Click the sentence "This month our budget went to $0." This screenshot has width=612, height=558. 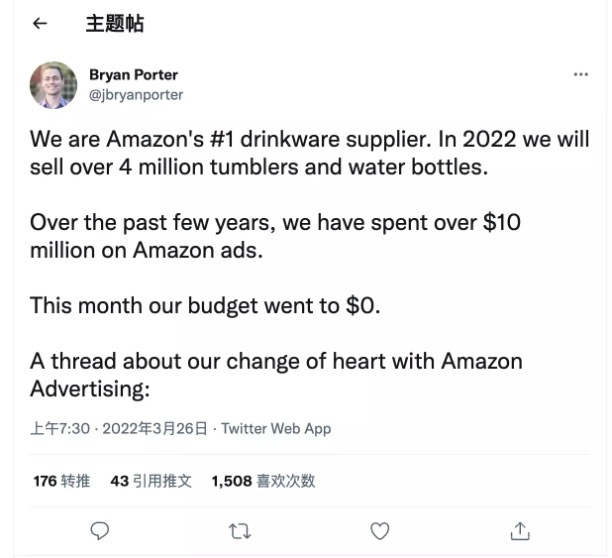205,305
